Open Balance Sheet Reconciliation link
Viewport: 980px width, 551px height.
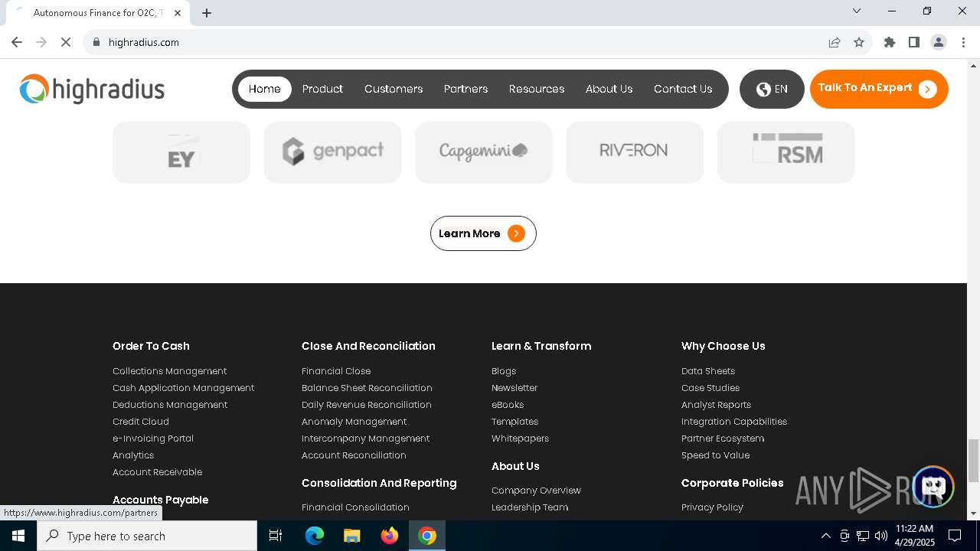[x=367, y=388]
